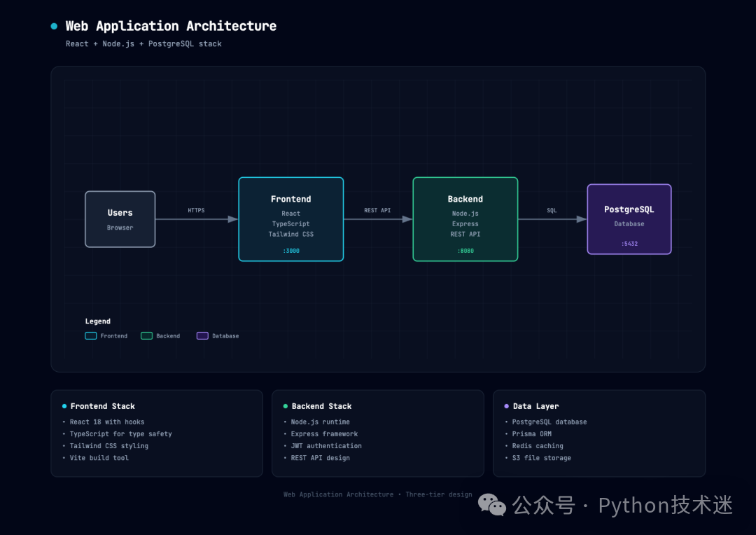This screenshot has height=535, width=756.
Task: Click the "Legend" heading
Action: click(98, 321)
